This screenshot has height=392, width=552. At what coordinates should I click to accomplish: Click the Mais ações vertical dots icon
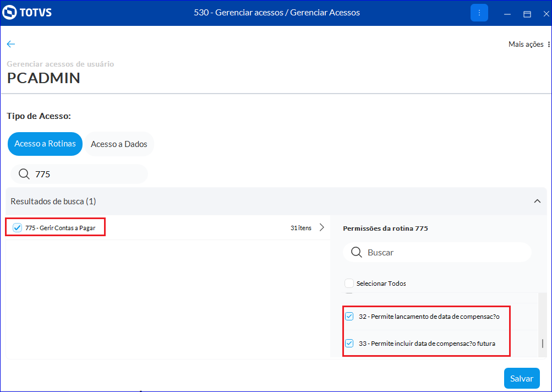[549, 45]
